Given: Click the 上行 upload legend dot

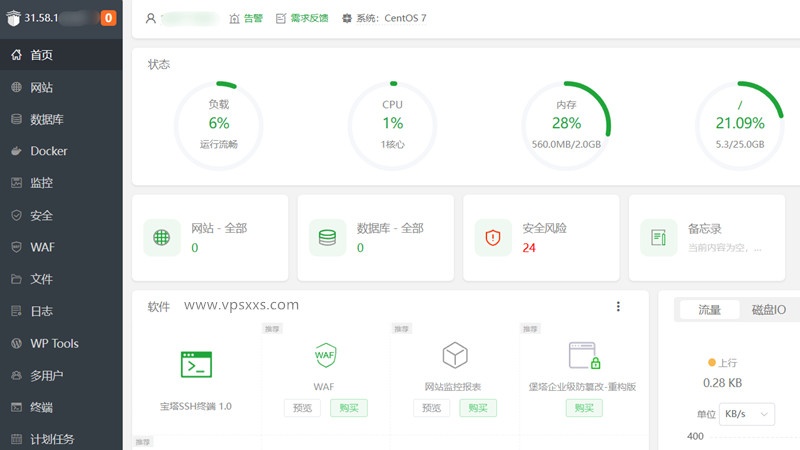Looking at the screenshot, I should click(712, 363).
